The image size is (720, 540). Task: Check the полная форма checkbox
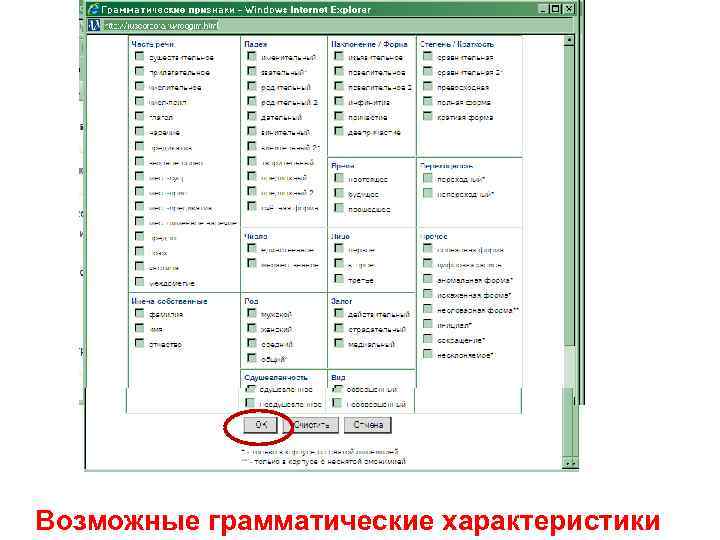pos(428,101)
